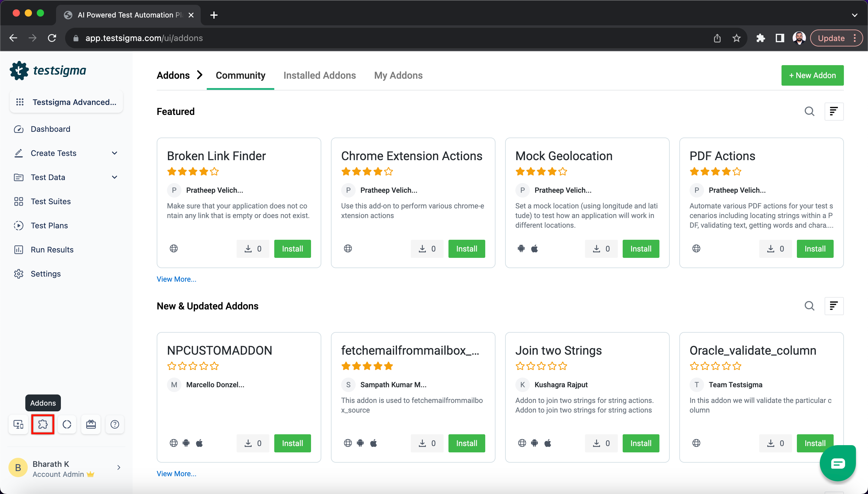This screenshot has height=494, width=868.
Task: Open the Mock Geolocation card title
Action: [x=564, y=156]
